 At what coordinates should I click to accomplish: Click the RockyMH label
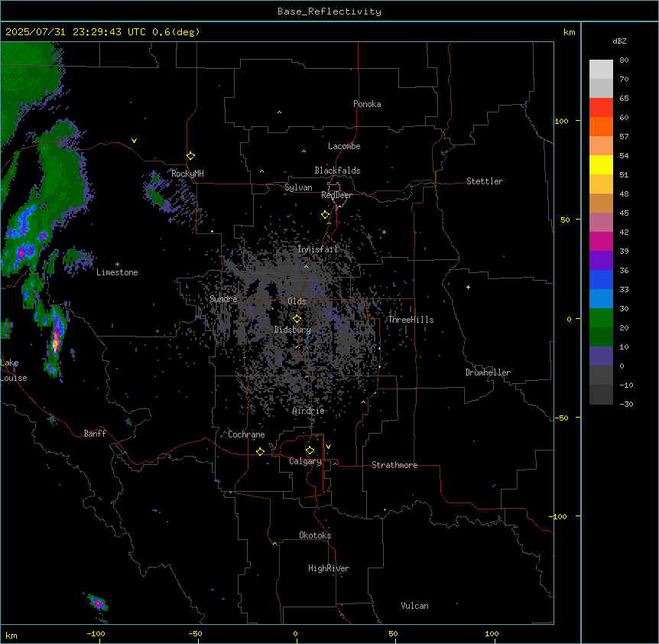187,174
